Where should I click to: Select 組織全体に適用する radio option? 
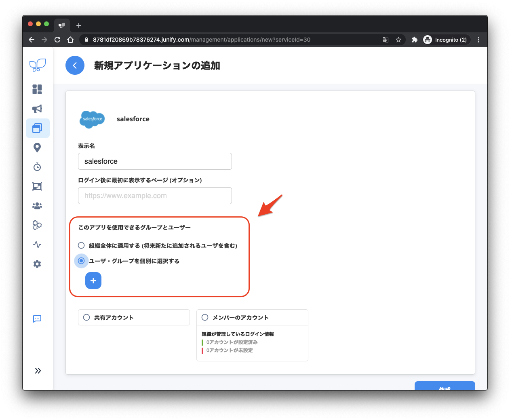(82, 245)
